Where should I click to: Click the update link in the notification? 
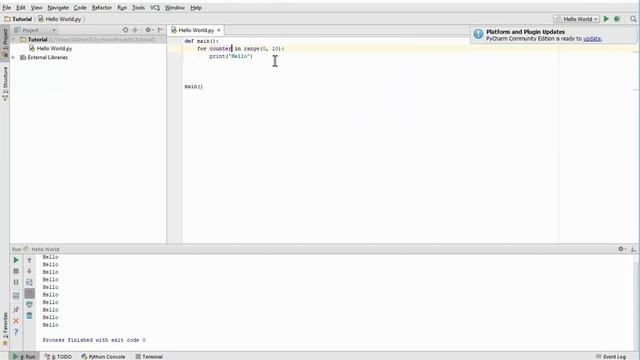[x=592, y=39]
